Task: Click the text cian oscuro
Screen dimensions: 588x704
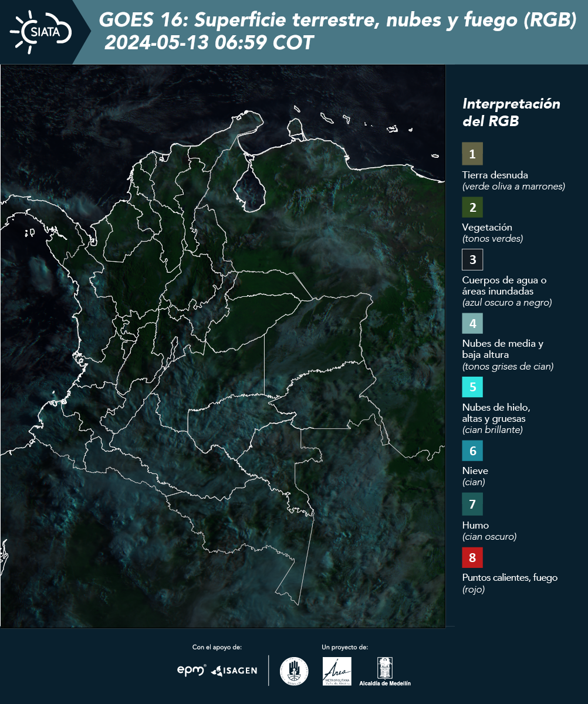Action: [x=489, y=537]
